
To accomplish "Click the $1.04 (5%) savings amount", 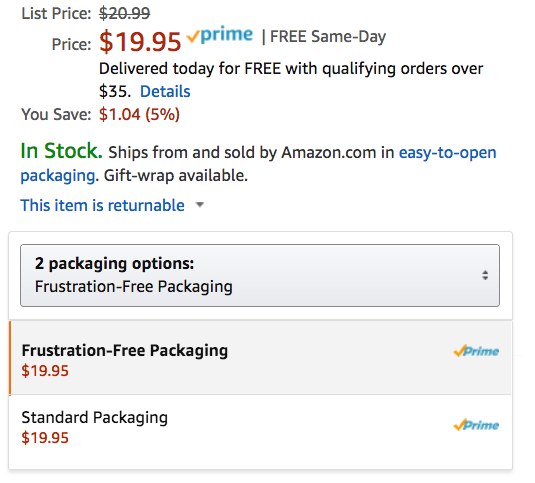I will point(140,114).
